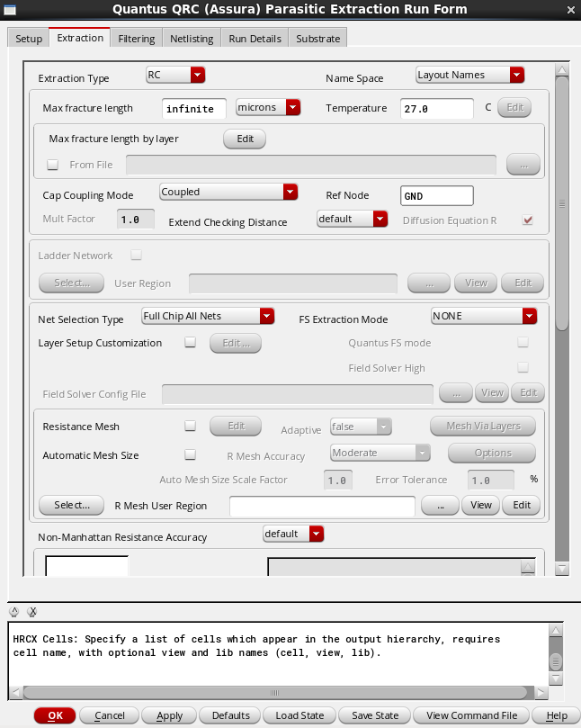Switch to the Substrate tab
Image resolution: width=581 pixels, height=728 pixels.
coord(317,39)
